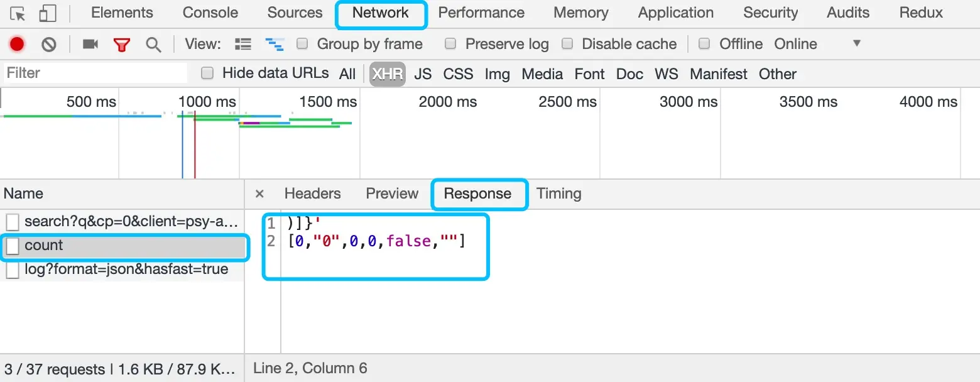
Task: Clear the network log icon
Action: [49, 44]
